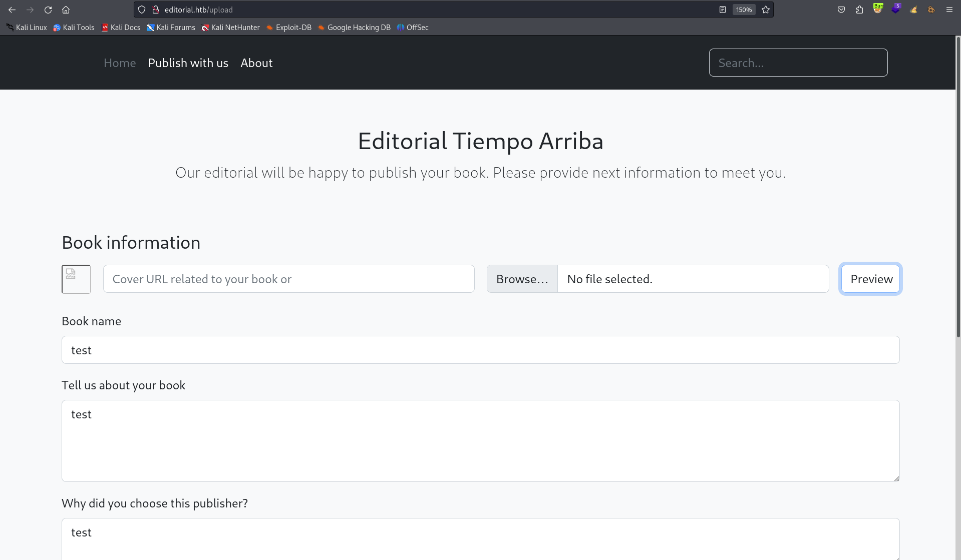Open the FoxyProxy Burp extension icon

click(x=878, y=10)
